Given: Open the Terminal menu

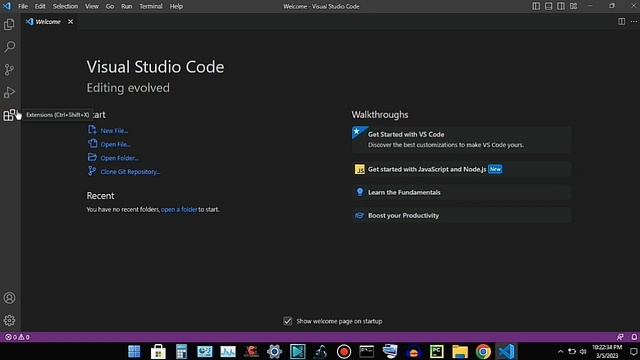Looking at the screenshot, I should click(151, 6).
